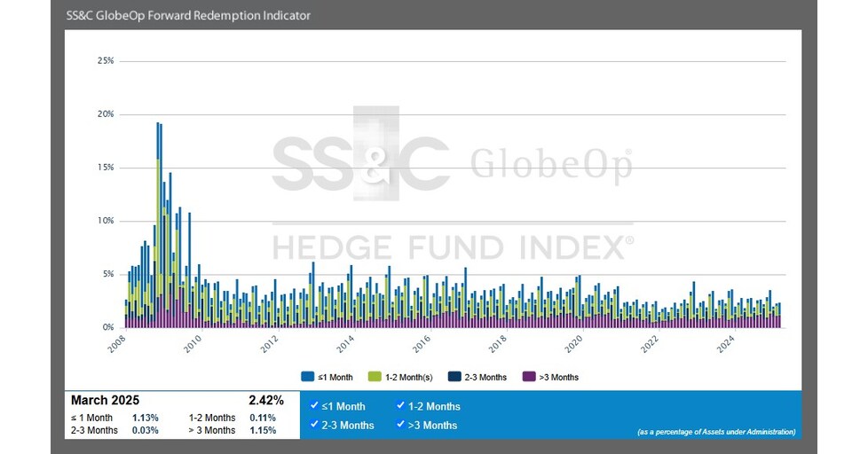This screenshot has width=868, height=454.
Task: Click the '15%' y-axis label
Action: coord(106,167)
